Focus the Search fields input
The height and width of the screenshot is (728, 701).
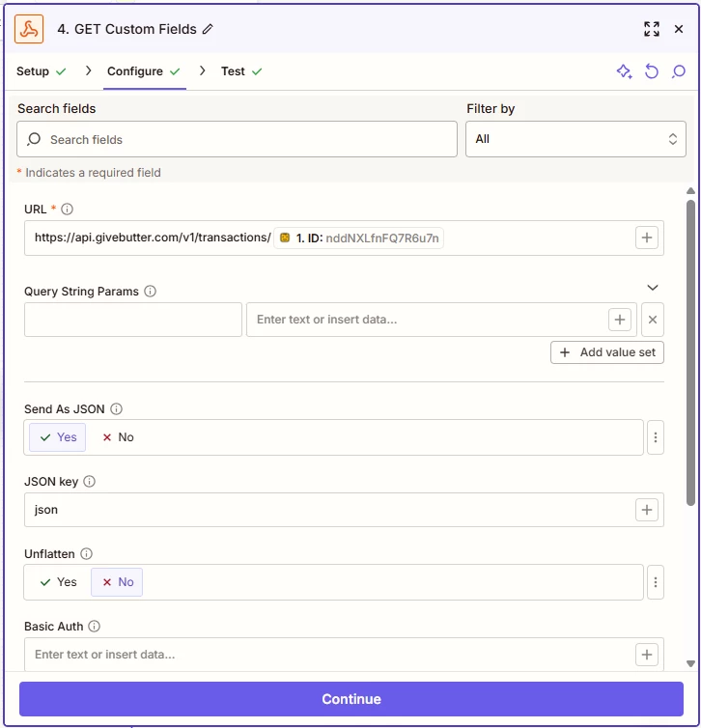coord(237,139)
